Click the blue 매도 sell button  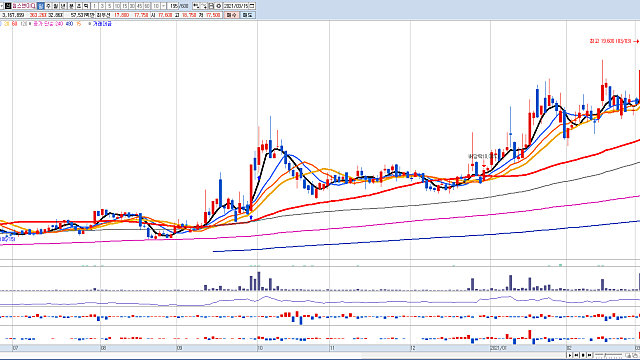point(247,15)
